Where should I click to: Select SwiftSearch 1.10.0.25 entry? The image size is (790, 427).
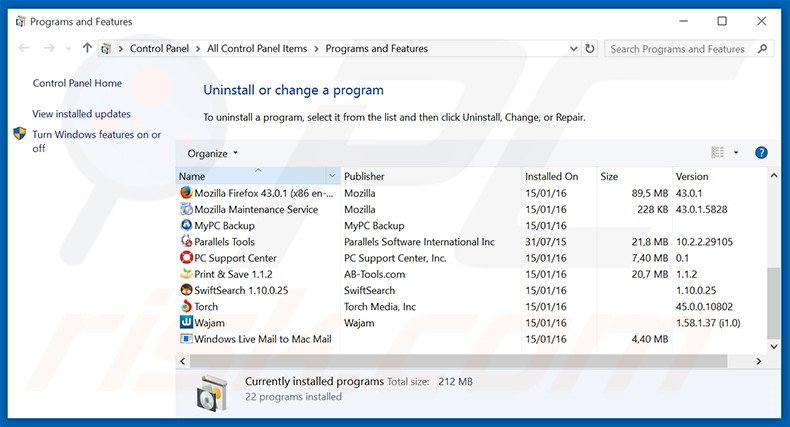pos(471,290)
